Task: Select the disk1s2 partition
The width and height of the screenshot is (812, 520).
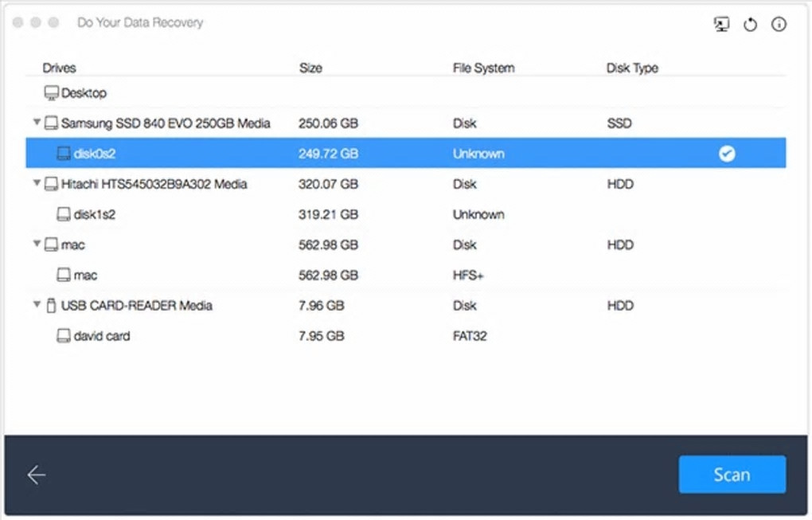Action: pos(405,214)
